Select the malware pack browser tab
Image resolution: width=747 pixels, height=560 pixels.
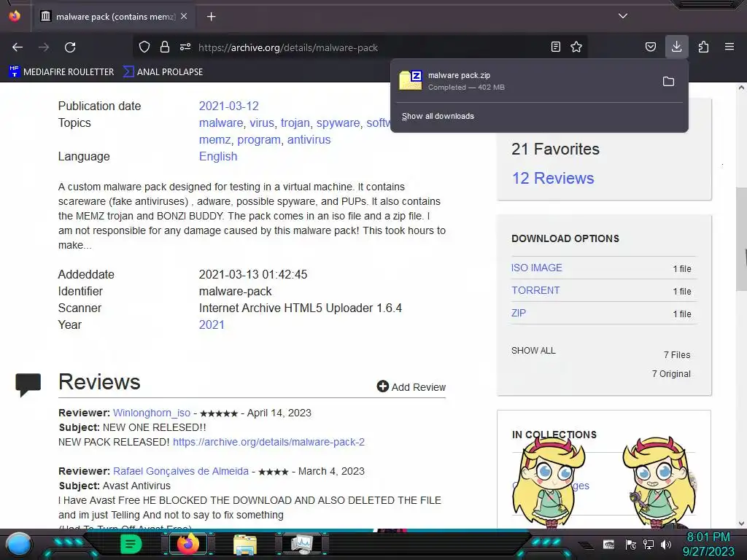113,17
